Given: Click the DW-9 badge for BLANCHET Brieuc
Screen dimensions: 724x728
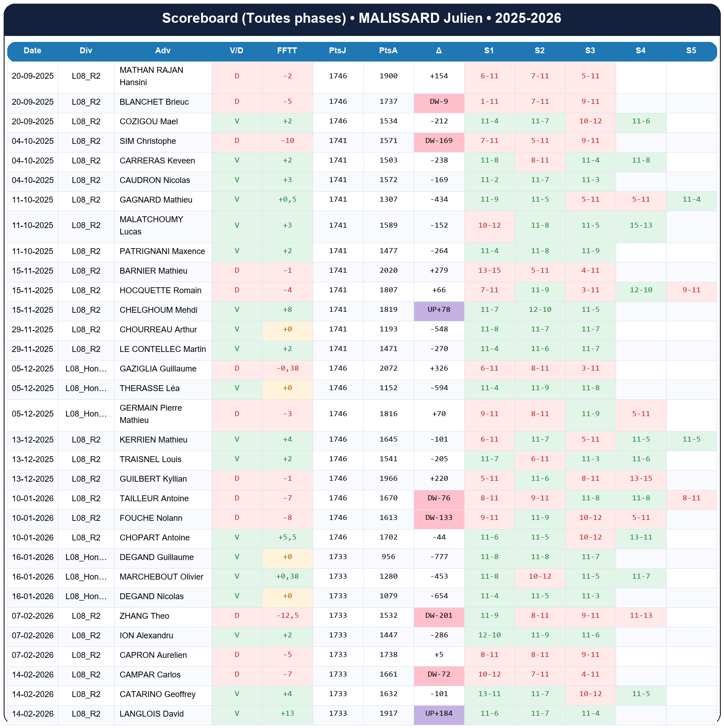Looking at the screenshot, I should [x=439, y=102].
